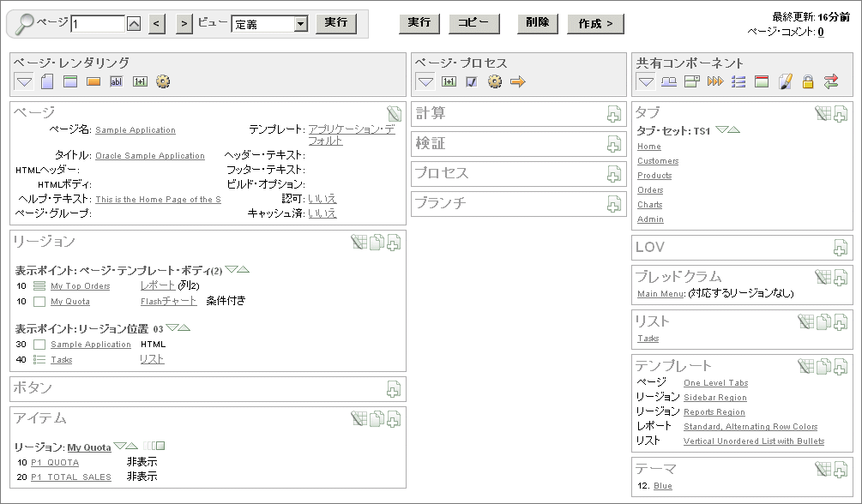Collapse Page Rendering with its triangle control
862x504 pixels.
23,81
